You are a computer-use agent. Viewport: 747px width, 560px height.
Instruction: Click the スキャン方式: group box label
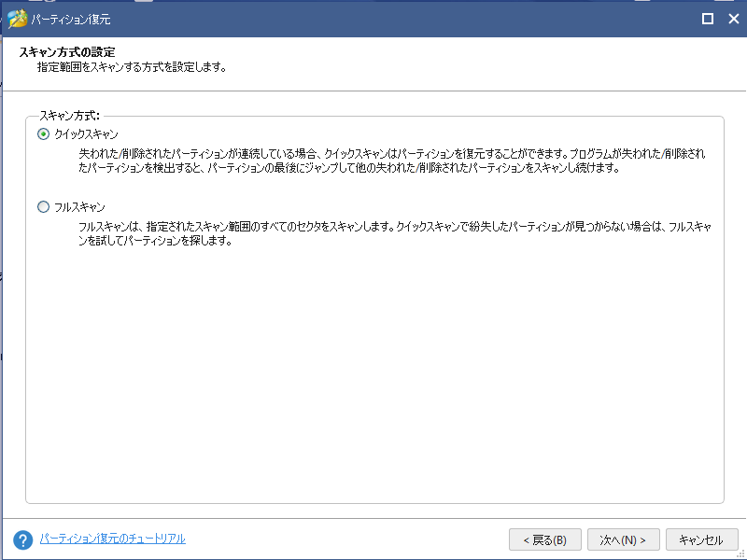point(69,116)
